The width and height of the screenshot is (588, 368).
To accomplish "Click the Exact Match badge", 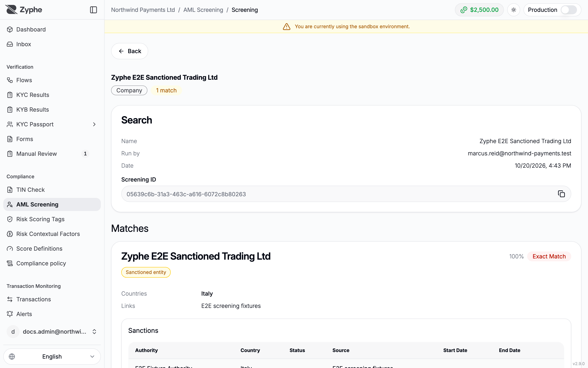I will pos(549,256).
